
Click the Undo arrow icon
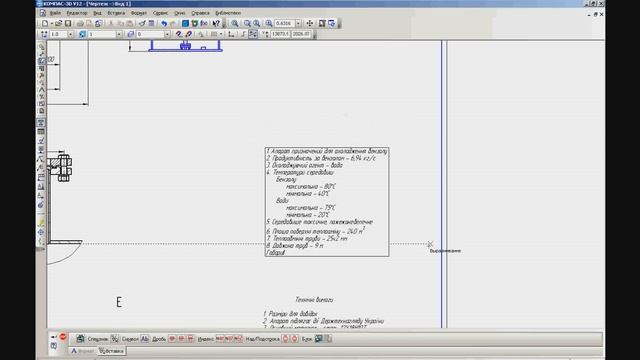point(164,24)
